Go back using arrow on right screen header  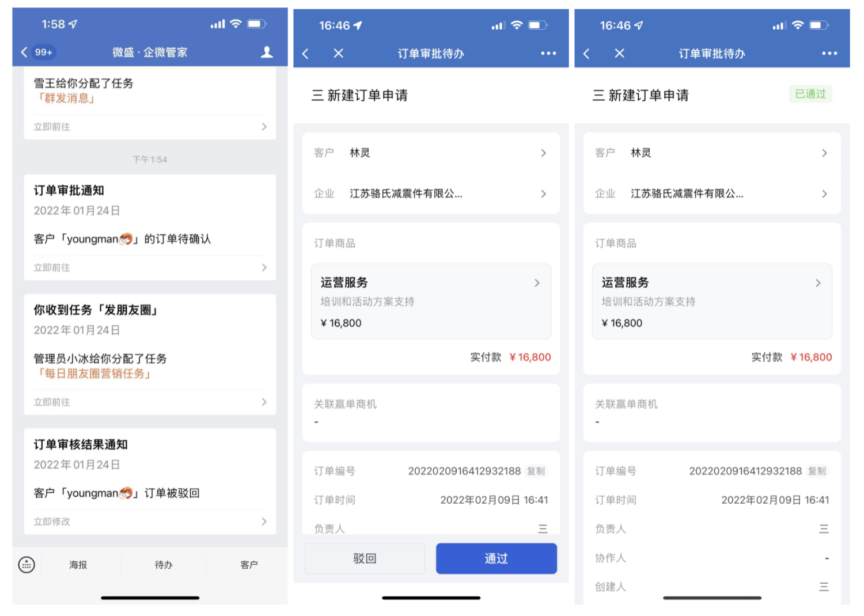[x=586, y=54]
